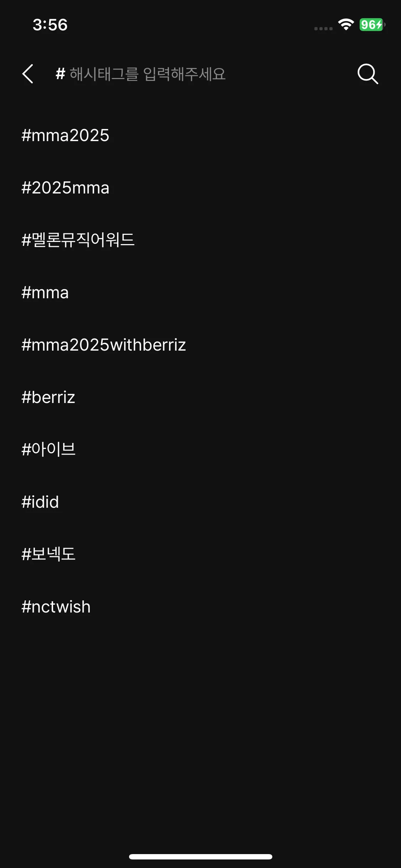Select the #2025mma hashtag
Screen dimensions: 401x868
[x=65, y=188]
